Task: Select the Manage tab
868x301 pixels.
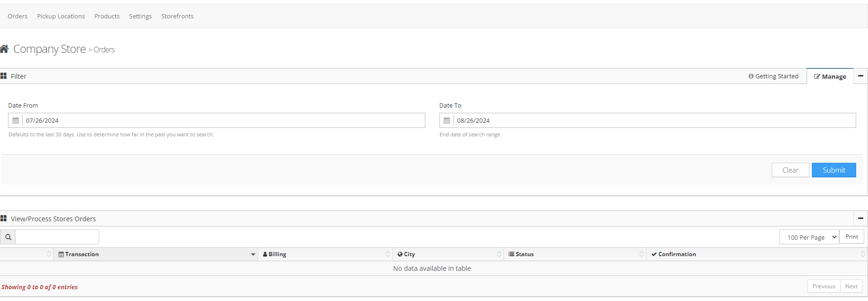Action: tap(830, 76)
